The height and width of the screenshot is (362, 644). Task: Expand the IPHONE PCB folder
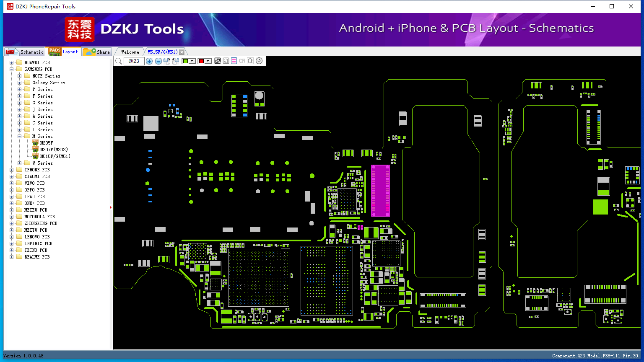click(x=11, y=170)
